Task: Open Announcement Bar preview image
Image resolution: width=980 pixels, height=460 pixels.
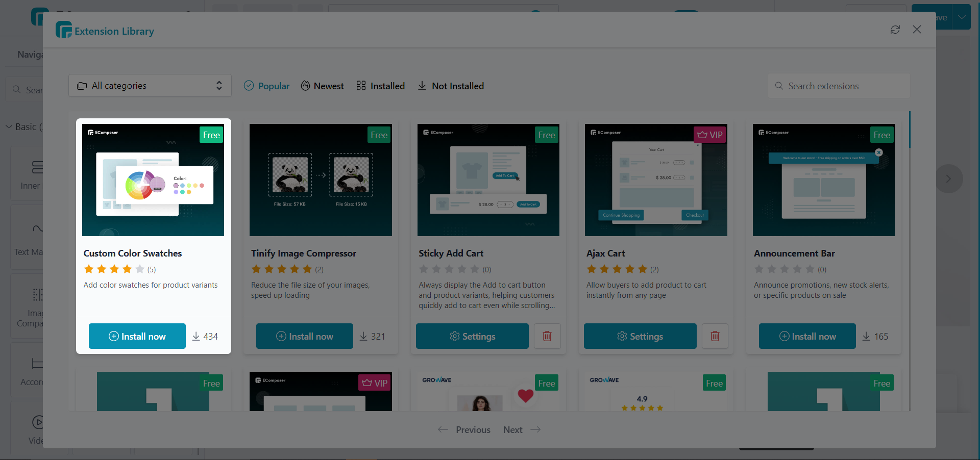Action: (x=824, y=180)
